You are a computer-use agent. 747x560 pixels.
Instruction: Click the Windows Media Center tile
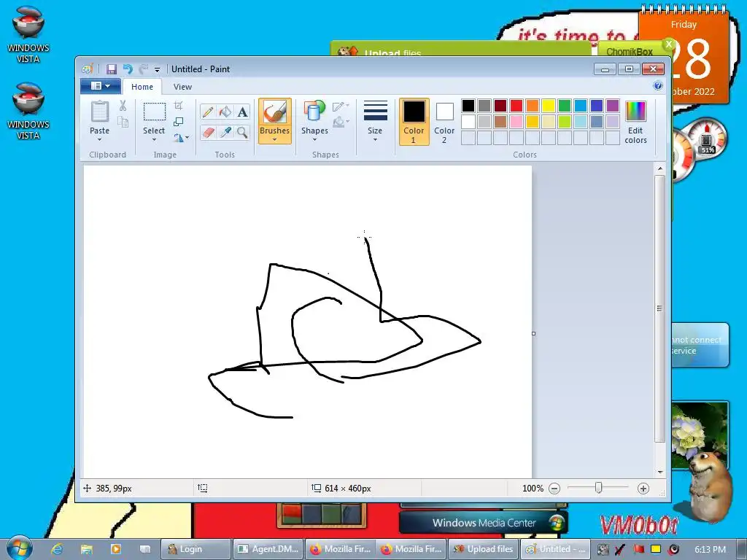point(484,522)
